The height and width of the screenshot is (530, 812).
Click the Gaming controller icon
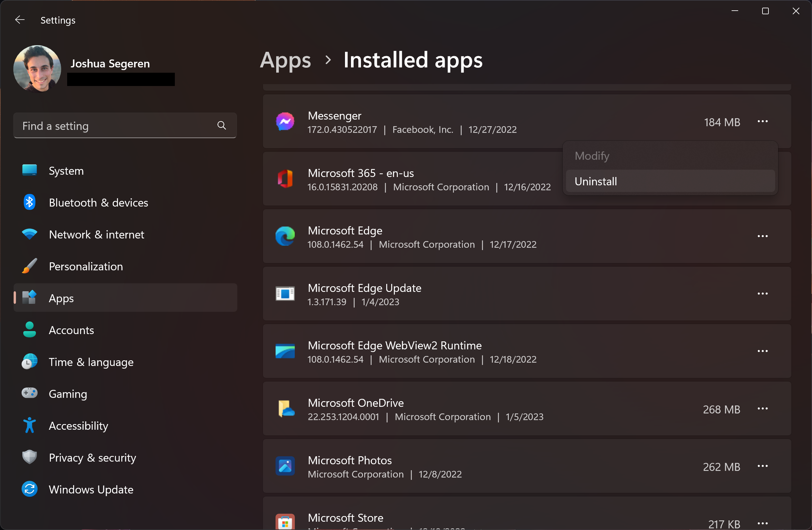click(29, 393)
